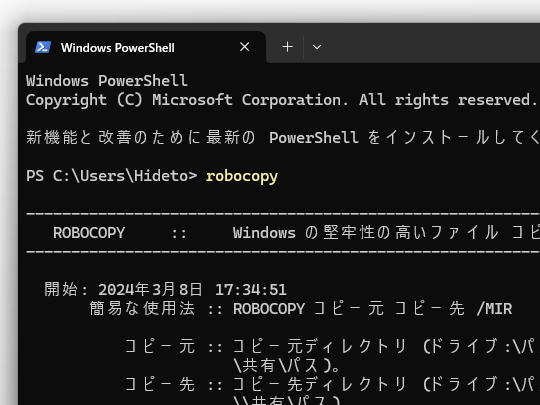540x405 pixels.
Task: Click the 簡易な使用法 label
Action: point(142,308)
